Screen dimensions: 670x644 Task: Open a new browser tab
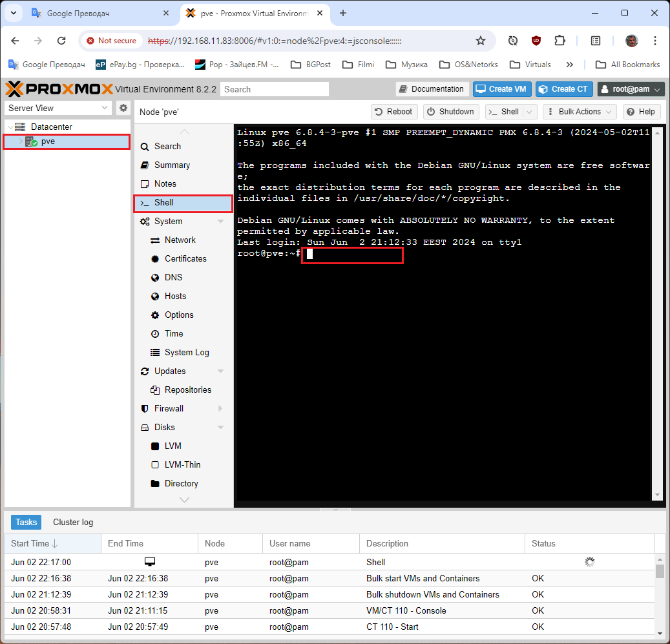342,13
